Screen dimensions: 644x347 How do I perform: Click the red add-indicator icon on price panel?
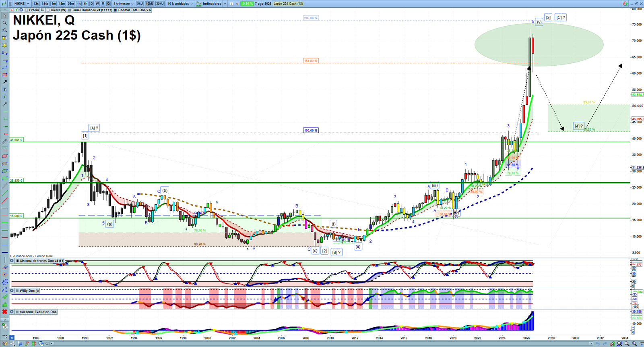coord(12,10)
